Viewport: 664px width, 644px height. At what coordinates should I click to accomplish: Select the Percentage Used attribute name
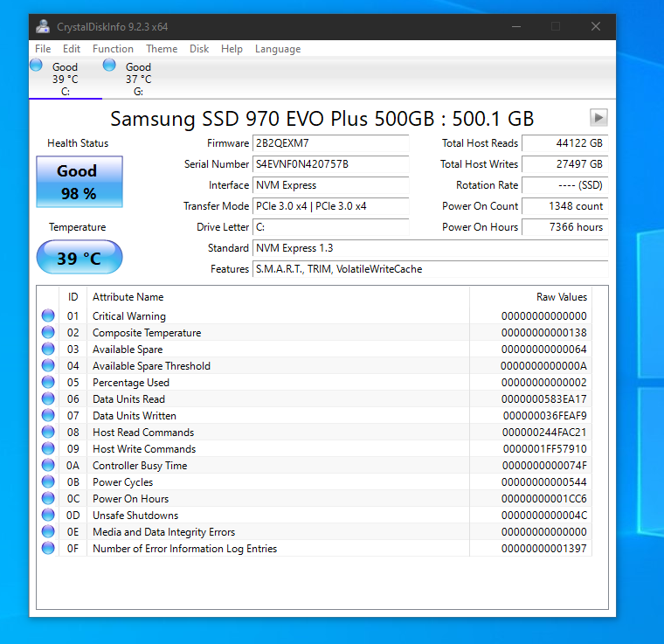point(131,383)
